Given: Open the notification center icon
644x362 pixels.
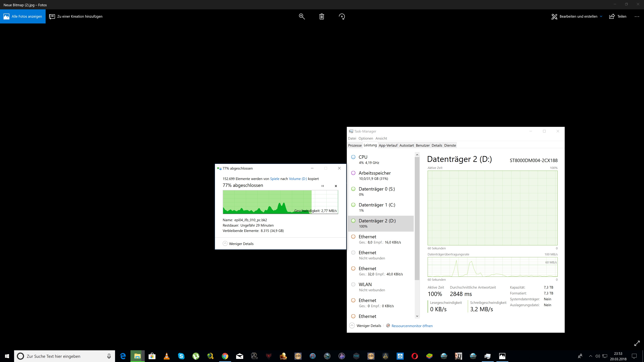Looking at the screenshot, I should (634, 356).
